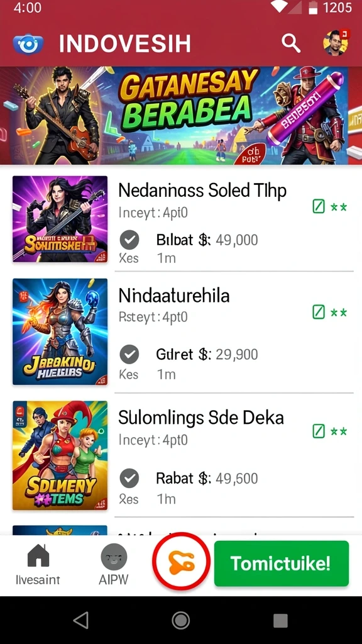Screen dimensions: 362x644
Task: Open the Sulomlings Sde Deka thumbnail
Action: click(x=60, y=455)
